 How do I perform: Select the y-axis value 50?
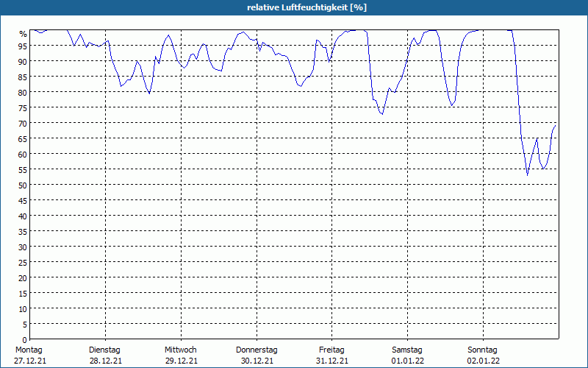(x=23, y=185)
